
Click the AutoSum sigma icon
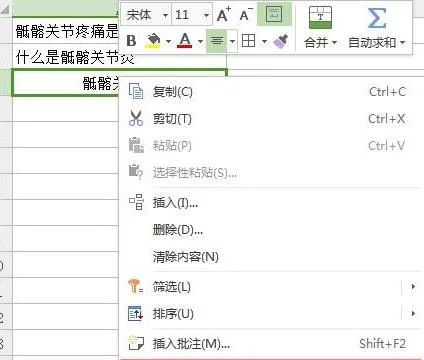[x=377, y=18]
